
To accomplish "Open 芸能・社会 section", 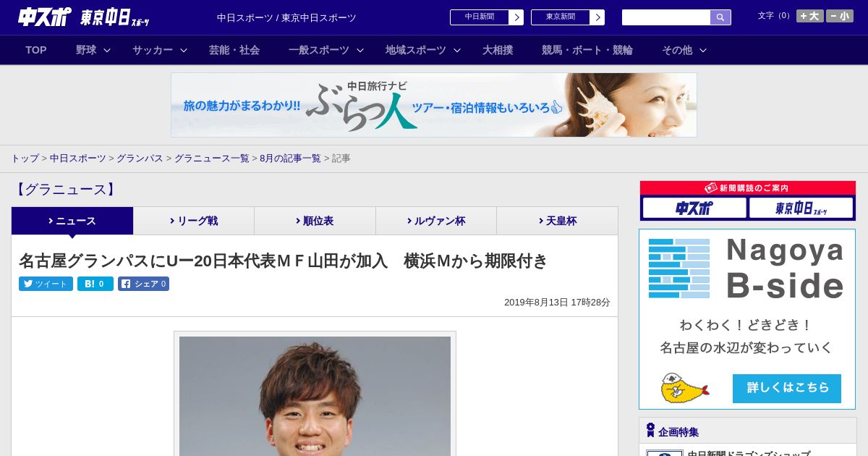I will point(234,50).
